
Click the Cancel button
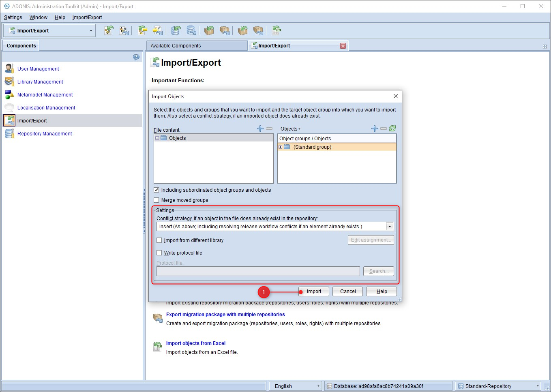tap(348, 291)
